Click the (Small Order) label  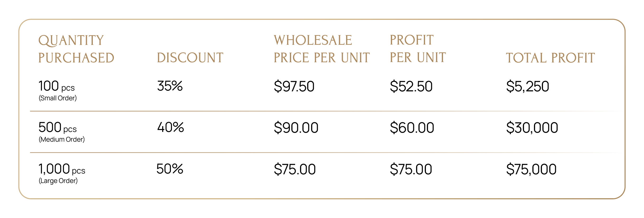click(58, 98)
